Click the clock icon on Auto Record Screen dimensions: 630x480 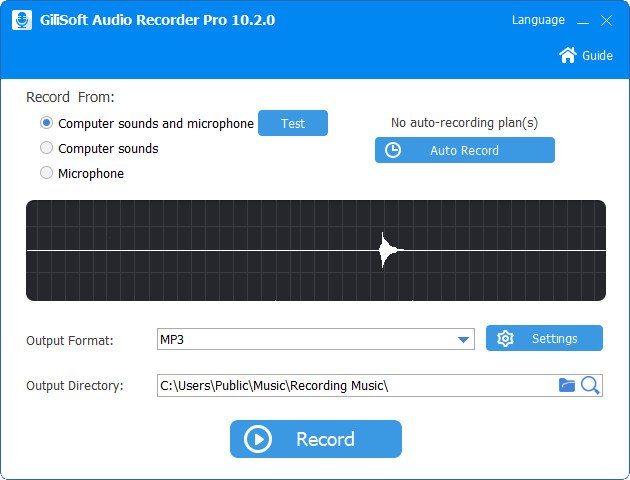coord(393,150)
